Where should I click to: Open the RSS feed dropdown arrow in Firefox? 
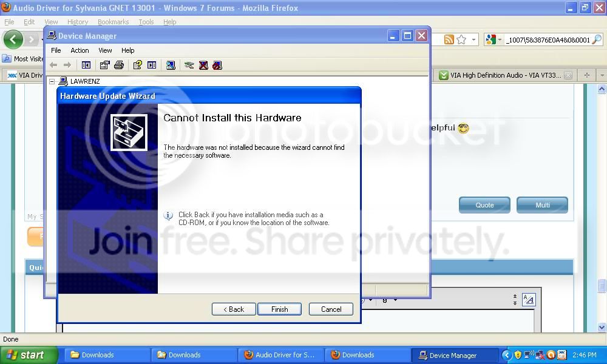(473, 39)
